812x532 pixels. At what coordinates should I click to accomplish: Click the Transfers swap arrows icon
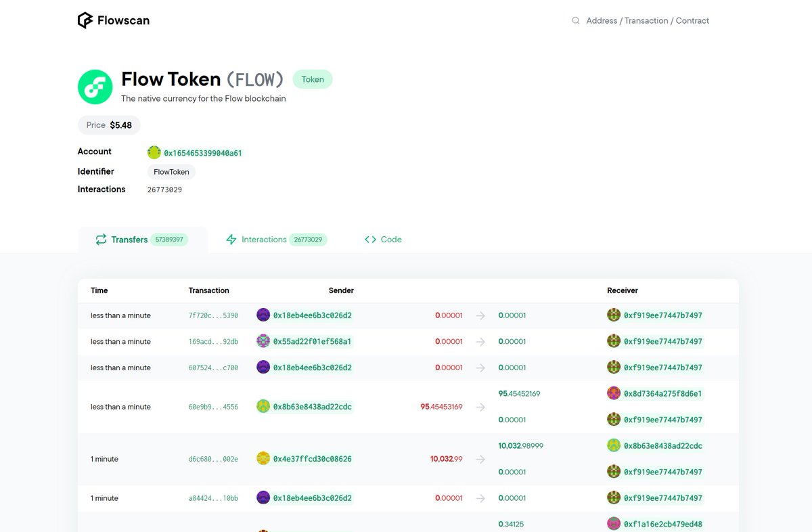(x=101, y=240)
